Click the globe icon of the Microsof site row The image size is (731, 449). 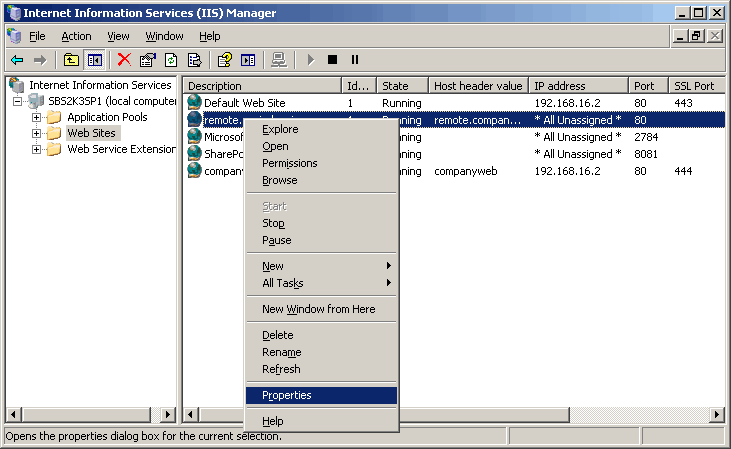pyautogui.click(x=194, y=136)
